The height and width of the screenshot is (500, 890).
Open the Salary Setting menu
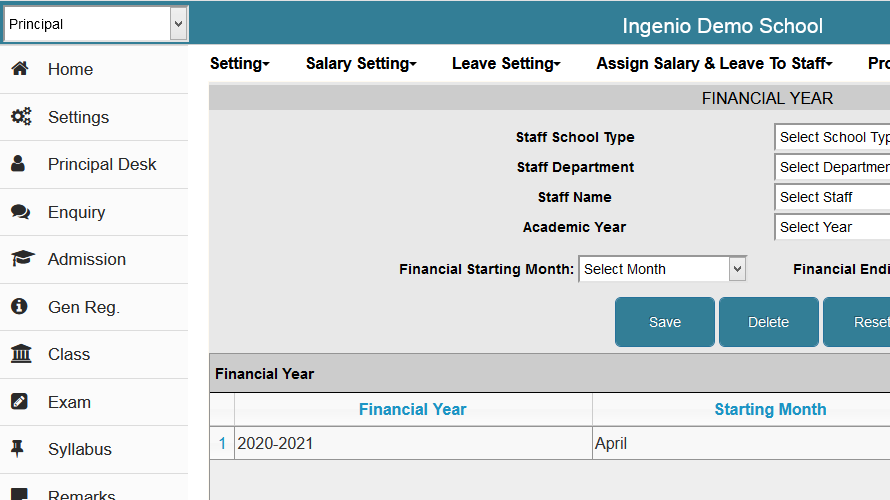pos(361,63)
